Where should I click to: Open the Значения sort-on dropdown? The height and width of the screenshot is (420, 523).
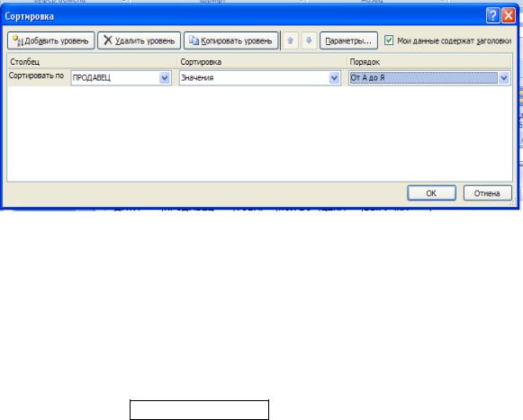tap(334, 78)
